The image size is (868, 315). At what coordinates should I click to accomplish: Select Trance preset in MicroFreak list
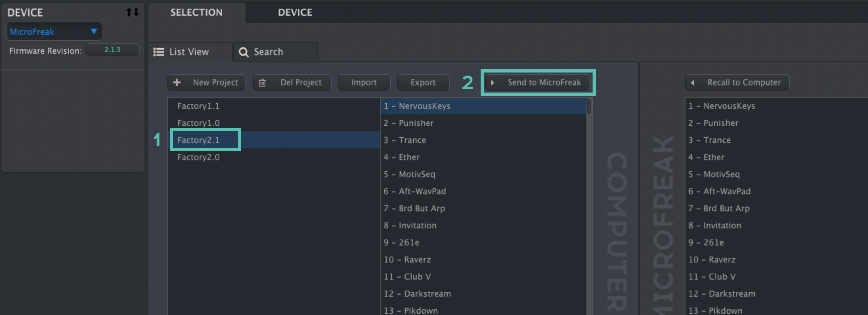click(717, 140)
